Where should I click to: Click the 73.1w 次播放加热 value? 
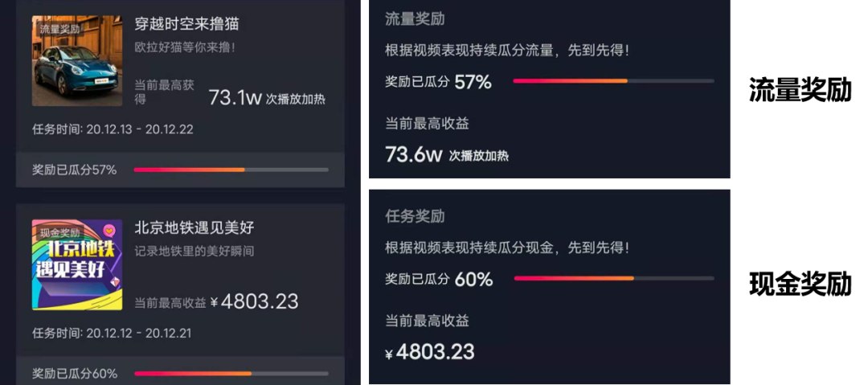(268, 99)
